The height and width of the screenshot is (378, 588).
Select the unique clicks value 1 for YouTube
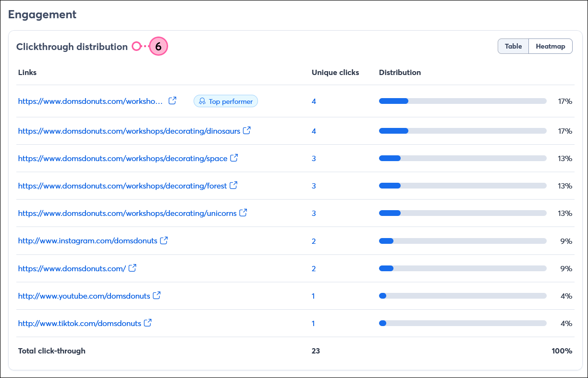313,295
